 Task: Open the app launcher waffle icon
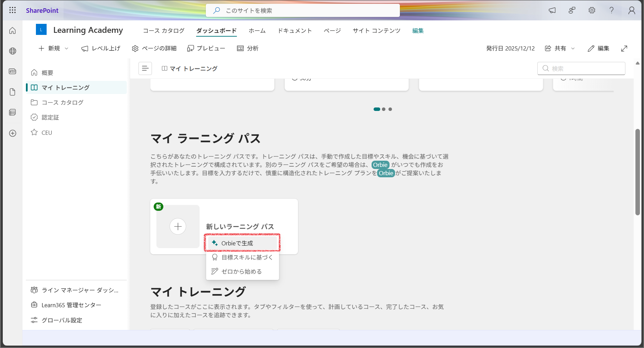[x=12, y=10]
